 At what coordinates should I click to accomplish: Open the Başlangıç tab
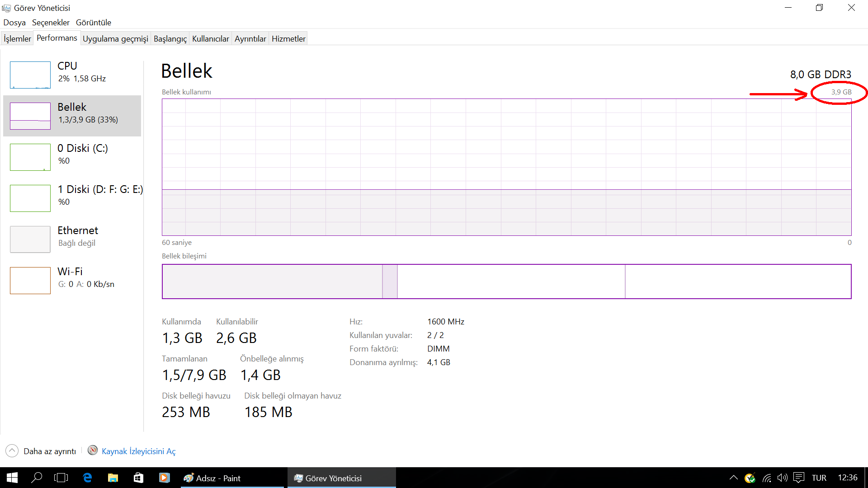170,39
